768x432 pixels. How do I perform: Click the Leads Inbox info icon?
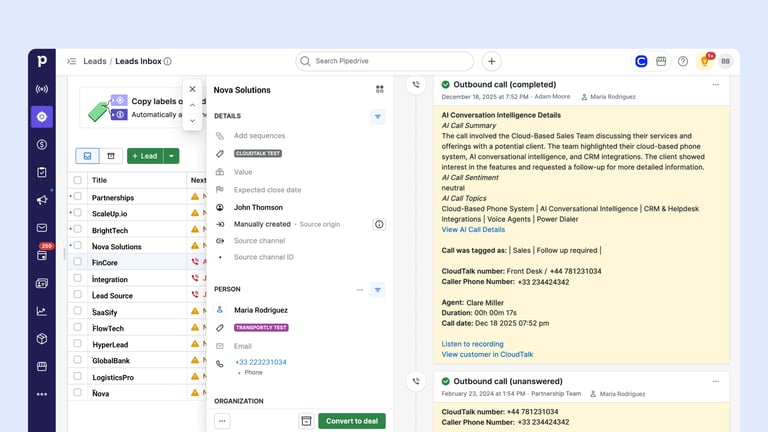(168, 61)
